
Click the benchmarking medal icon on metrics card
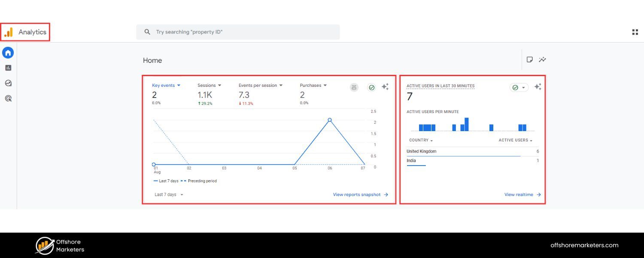(354, 87)
